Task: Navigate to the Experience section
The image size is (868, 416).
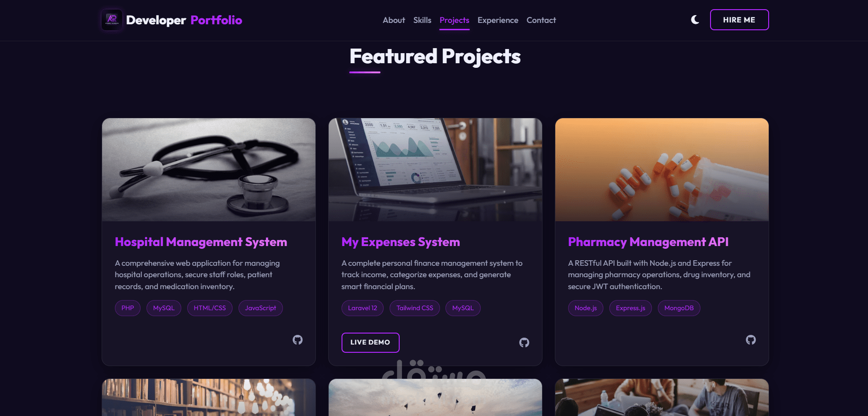Action: coord(498,20)
